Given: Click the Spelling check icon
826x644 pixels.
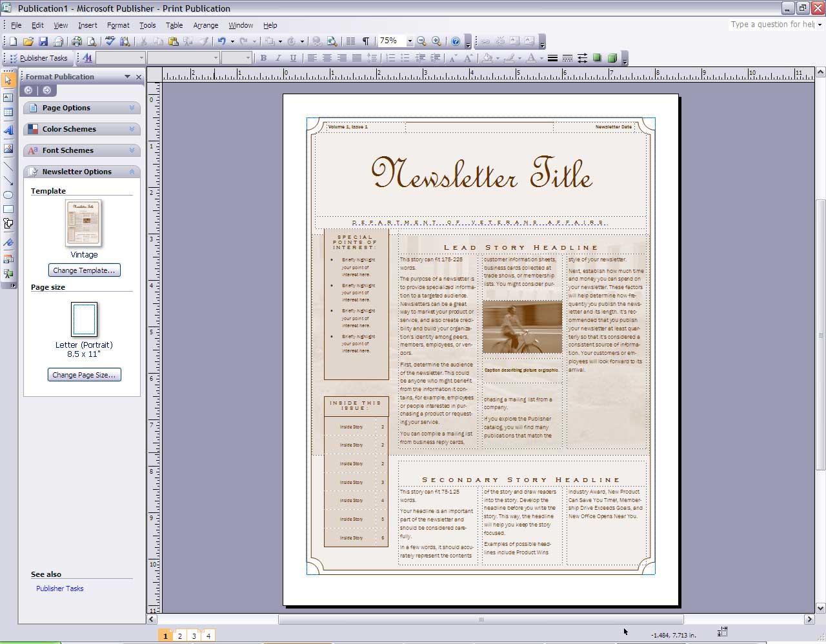Looking at the screenshot, I should tap(110, 41).
